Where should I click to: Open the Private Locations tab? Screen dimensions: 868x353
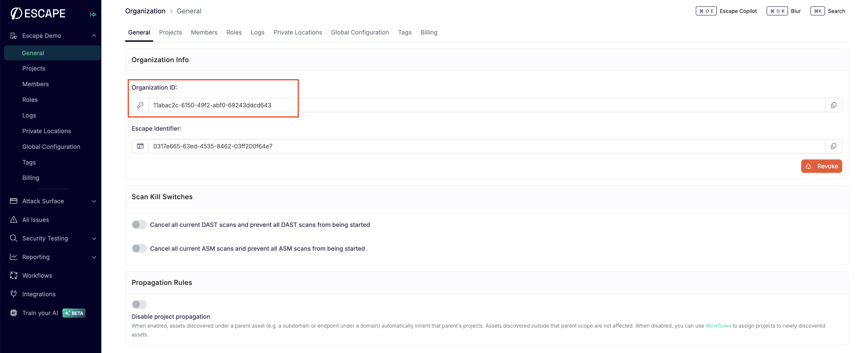(x=298, y=32)
